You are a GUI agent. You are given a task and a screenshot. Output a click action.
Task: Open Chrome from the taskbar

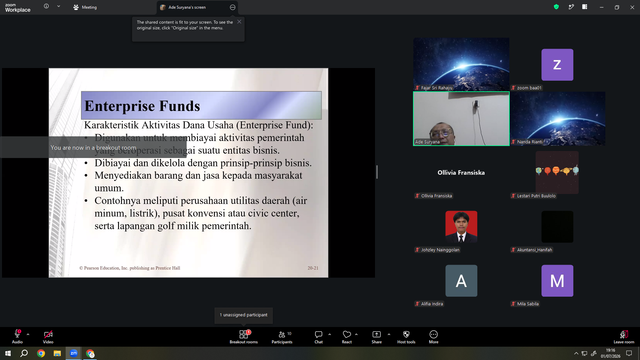41,353
